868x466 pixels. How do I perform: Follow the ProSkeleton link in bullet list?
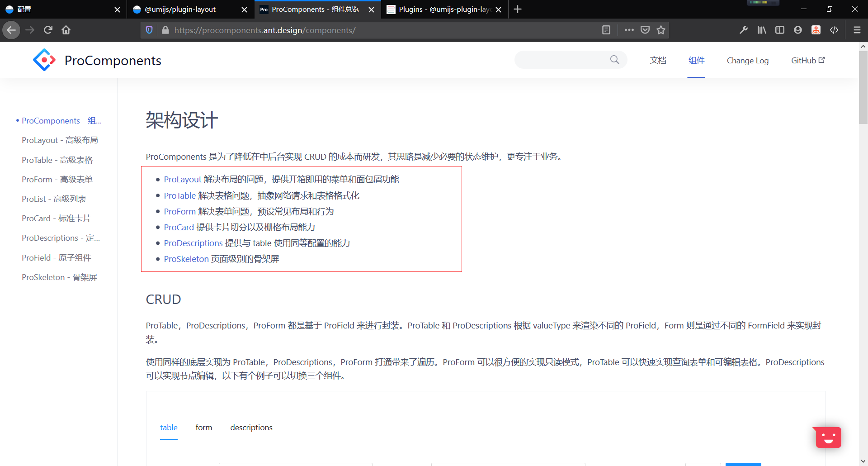(x=186, y=259)
